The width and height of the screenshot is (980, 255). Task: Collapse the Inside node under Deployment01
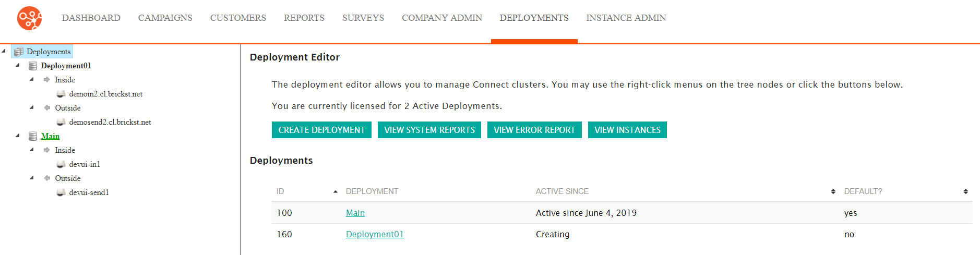pos(32,79)
